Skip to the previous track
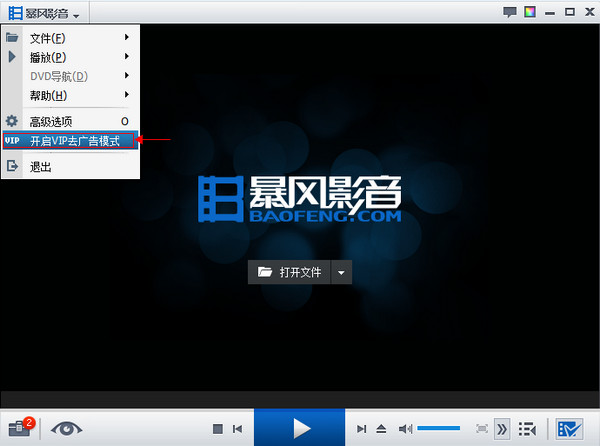This screenshot has height=446, width=600. click(238, 429)
